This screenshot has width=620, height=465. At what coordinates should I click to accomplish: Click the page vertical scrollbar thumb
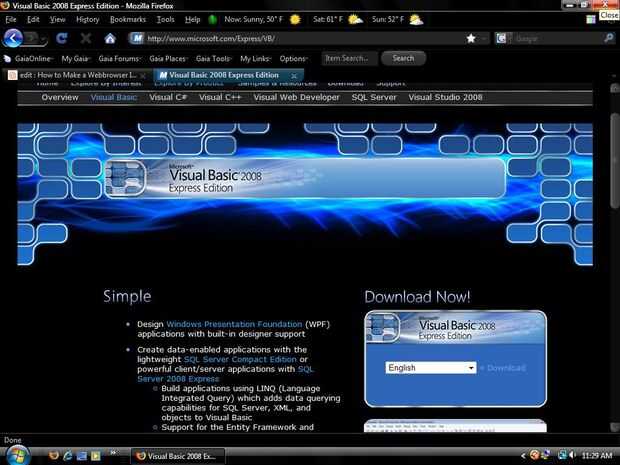[615, 160]
